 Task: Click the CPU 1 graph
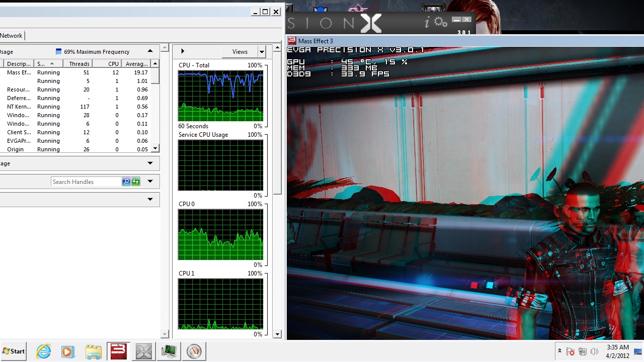tap(220, 304)
